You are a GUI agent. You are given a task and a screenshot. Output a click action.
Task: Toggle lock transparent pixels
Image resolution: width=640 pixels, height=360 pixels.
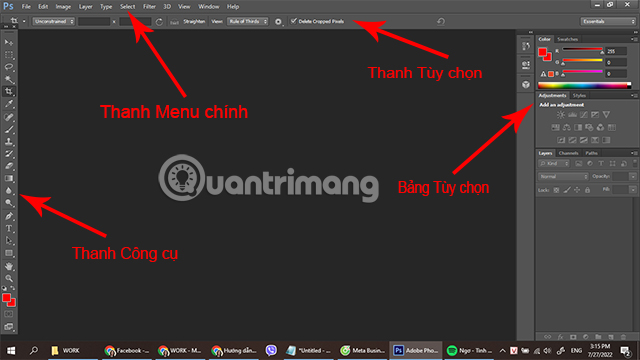tap(556, 190)
